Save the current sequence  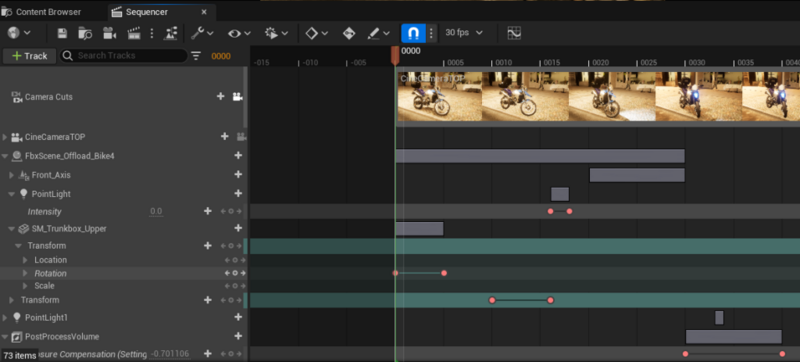point(62,34)
